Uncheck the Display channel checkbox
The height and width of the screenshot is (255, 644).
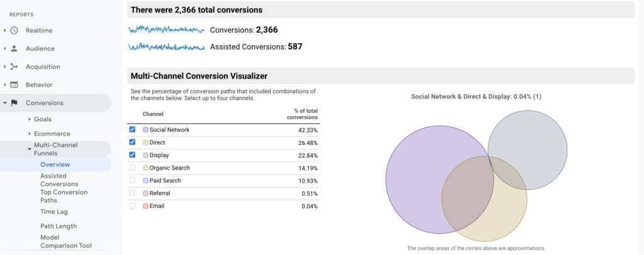[132, 155]
